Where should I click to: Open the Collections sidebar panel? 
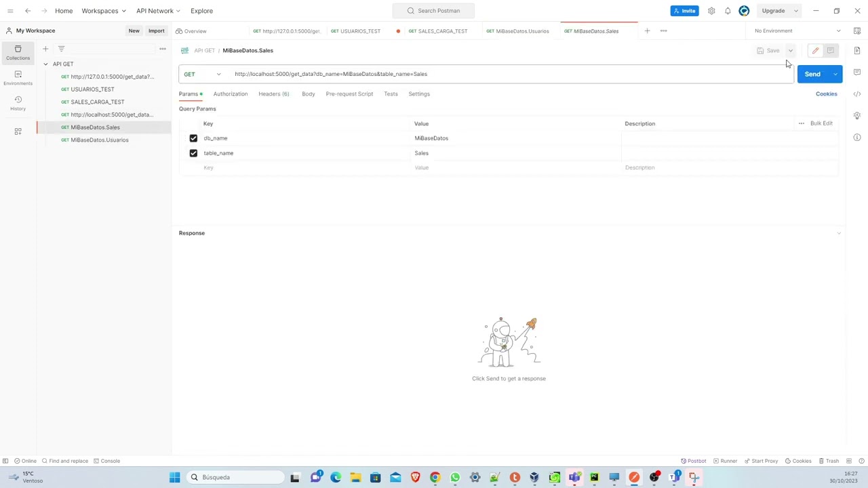(18, 52)
